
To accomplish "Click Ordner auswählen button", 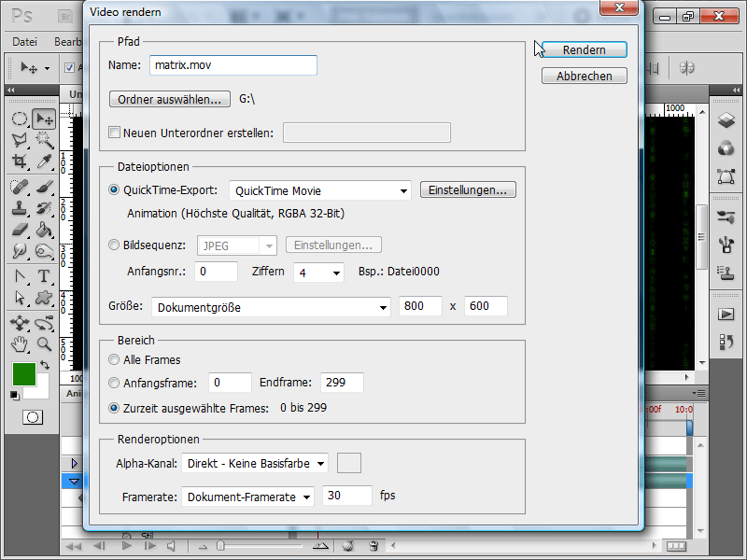I will coord(170,99).
